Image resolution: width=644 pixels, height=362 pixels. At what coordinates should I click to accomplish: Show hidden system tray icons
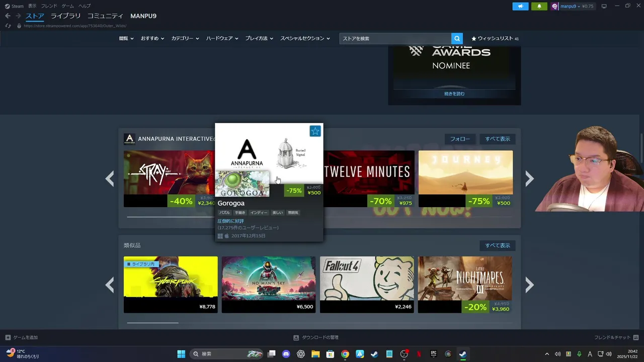[x=546, y=354]
